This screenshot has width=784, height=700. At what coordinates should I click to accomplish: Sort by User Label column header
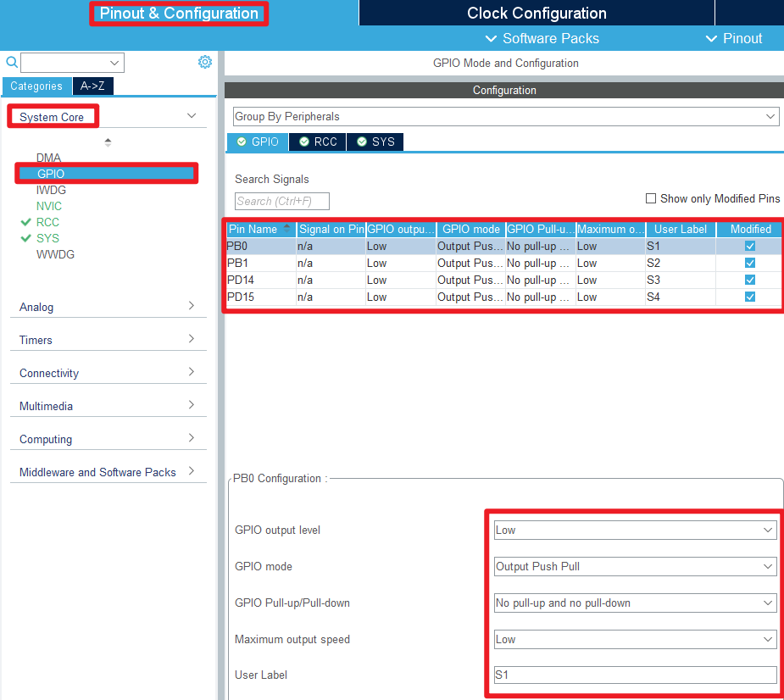pos(681,230)
